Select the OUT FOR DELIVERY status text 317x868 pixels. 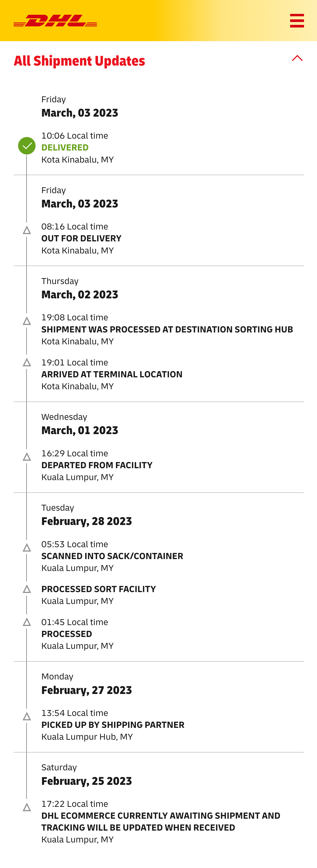coord(81,239)
